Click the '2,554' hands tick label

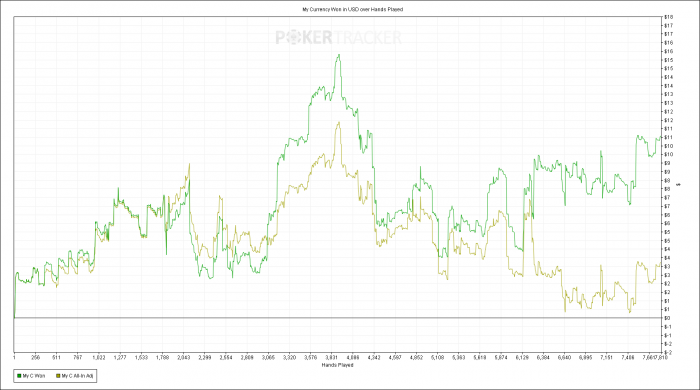(226, 357)
